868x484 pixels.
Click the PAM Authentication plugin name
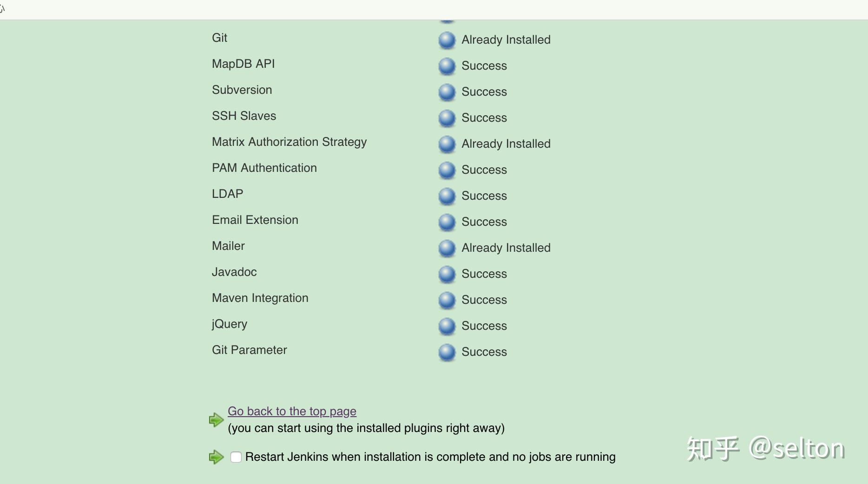[264, 168]
